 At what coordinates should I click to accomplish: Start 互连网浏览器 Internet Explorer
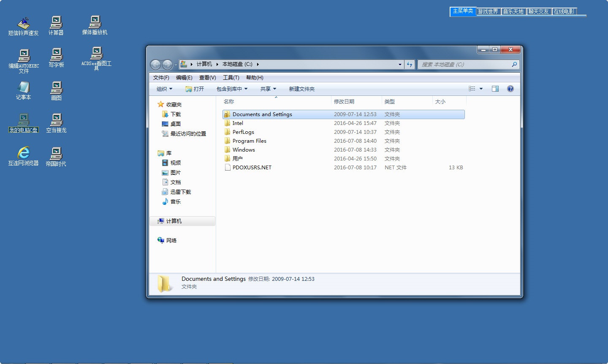point(23,155)
